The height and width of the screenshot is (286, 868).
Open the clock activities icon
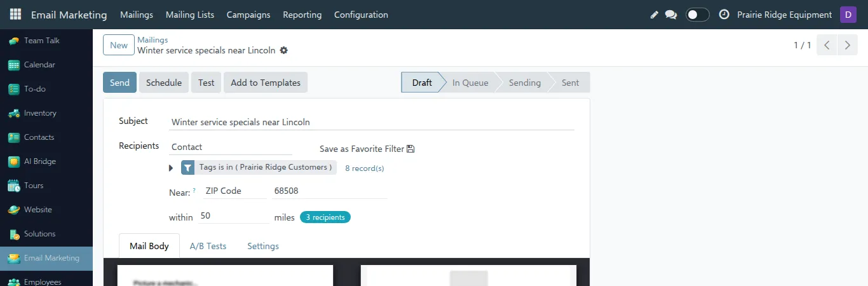coord(724,15)
